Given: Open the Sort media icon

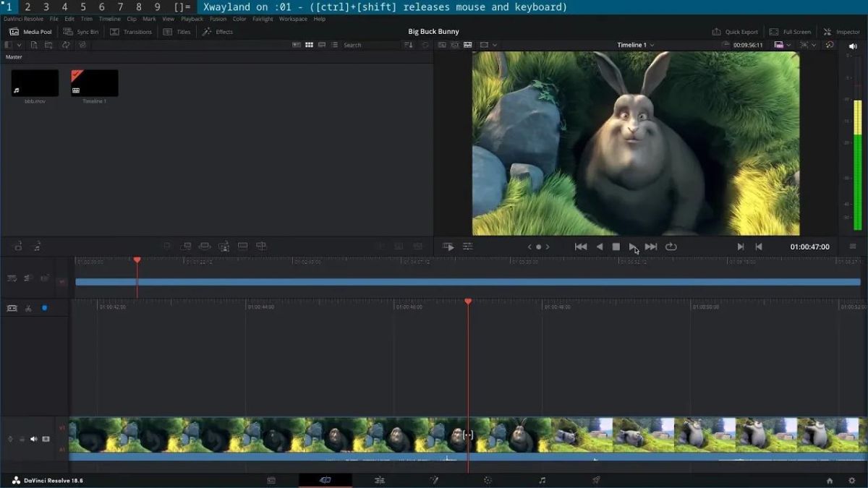Looking at the screenshot, I should pyautogui.click(x=409, y=45).
